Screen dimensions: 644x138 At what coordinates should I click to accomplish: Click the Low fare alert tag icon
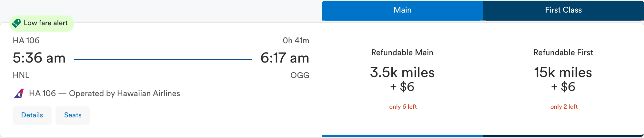click(16, 23)
